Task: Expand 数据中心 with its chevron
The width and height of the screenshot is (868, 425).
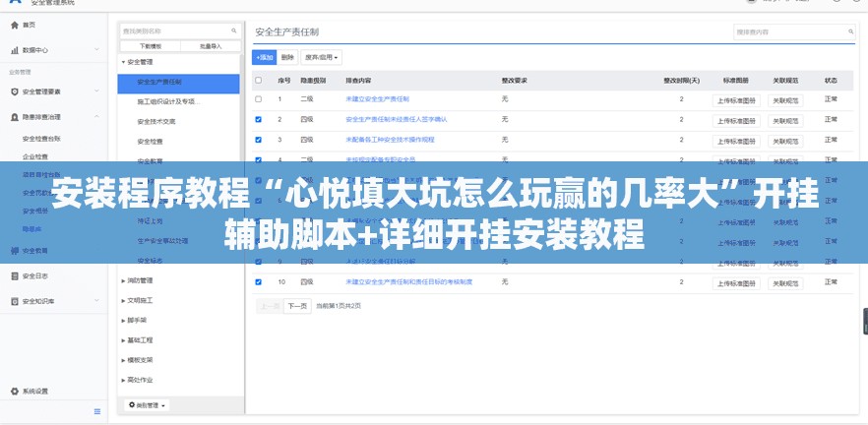Action: coord(96,50)
